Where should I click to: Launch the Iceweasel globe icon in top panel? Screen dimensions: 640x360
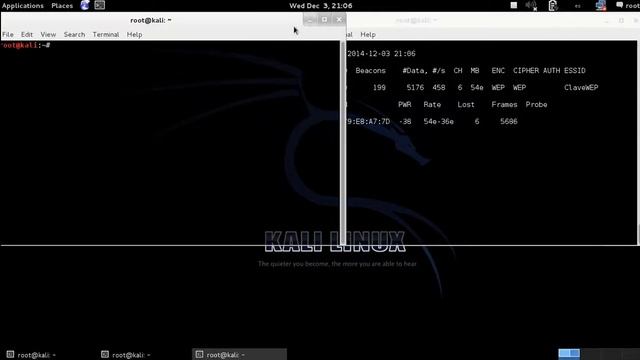point(85,5)
